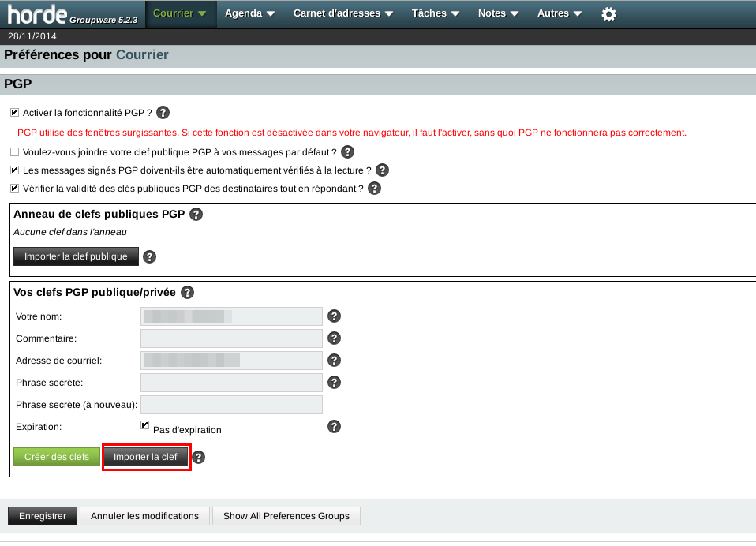756x546 pixels.
Task: Open the settings gear icon in top bar
Action: point(608,13)
